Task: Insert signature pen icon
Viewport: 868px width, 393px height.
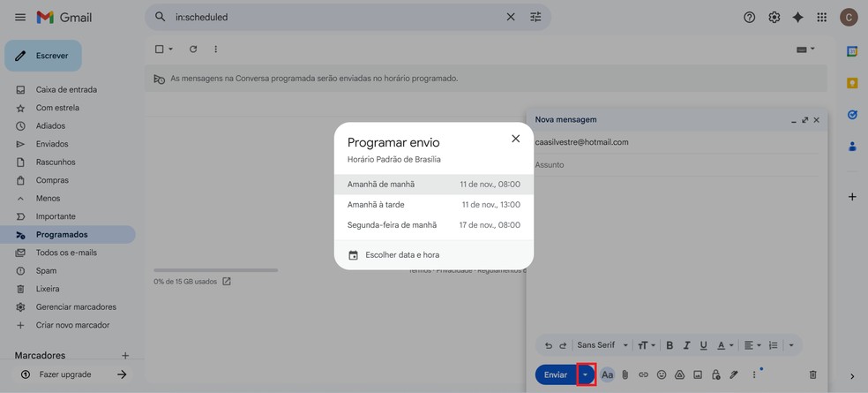Action: (734, 374)
